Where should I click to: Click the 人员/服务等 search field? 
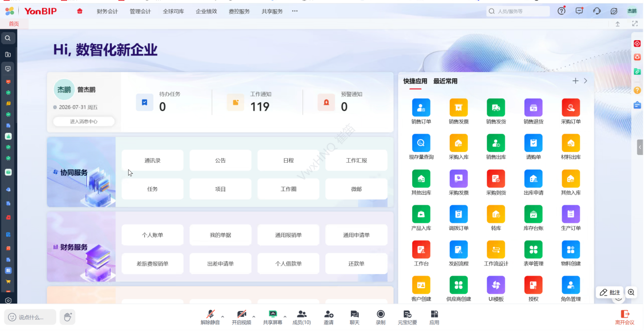(518, 11)
